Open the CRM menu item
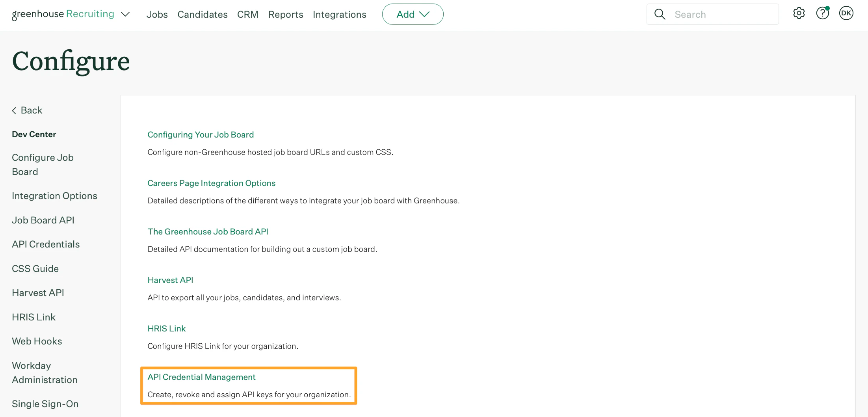The image size is (868, 417). click(248, 15)
